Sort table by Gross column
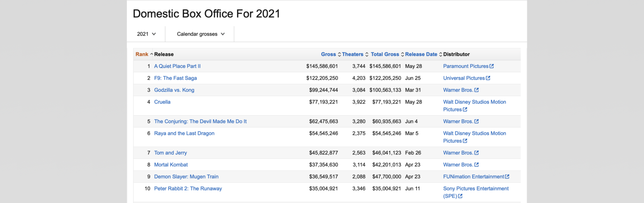 coord(328,54)
